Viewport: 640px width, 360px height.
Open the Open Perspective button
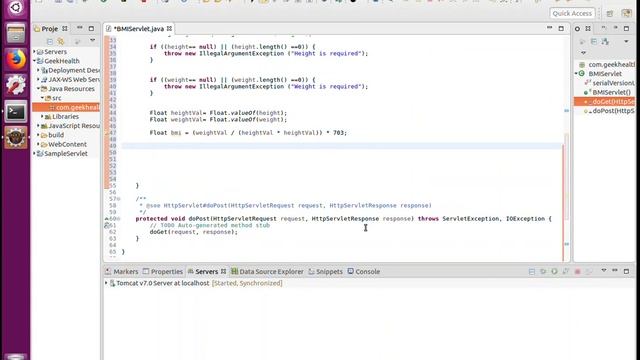610,13
